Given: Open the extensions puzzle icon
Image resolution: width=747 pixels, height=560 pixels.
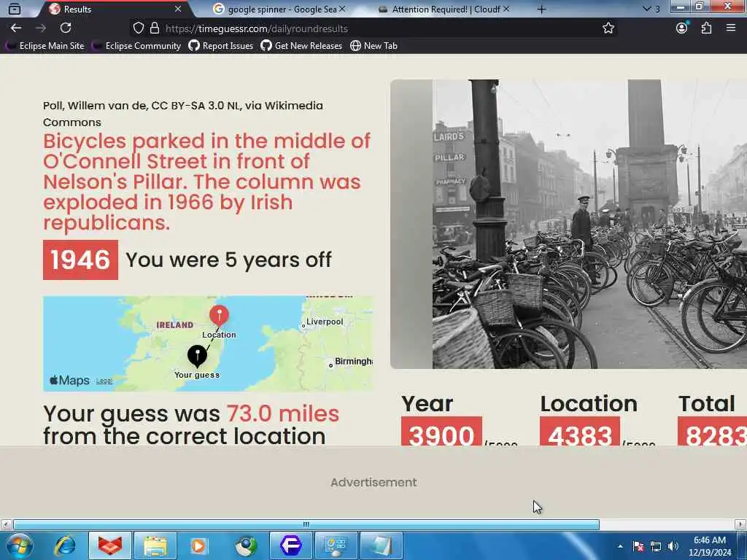Looking at the screenshot, I should (x=706, y=28).
